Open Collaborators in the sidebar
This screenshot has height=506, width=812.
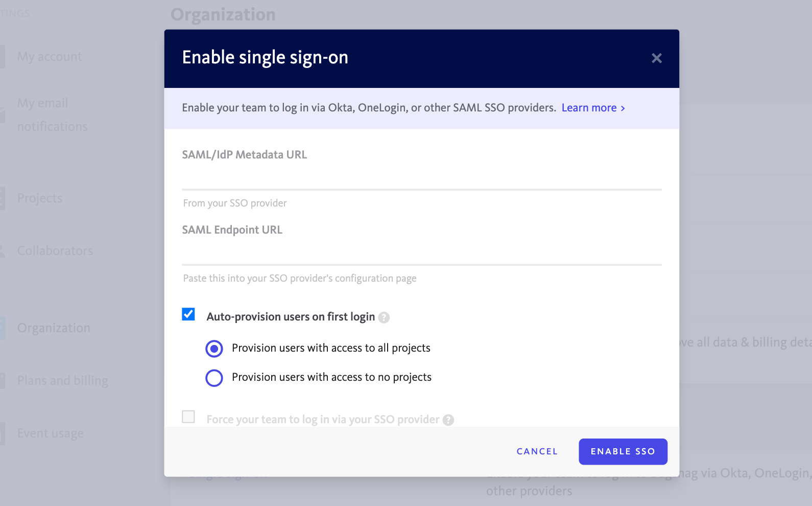tap(55, 251)
